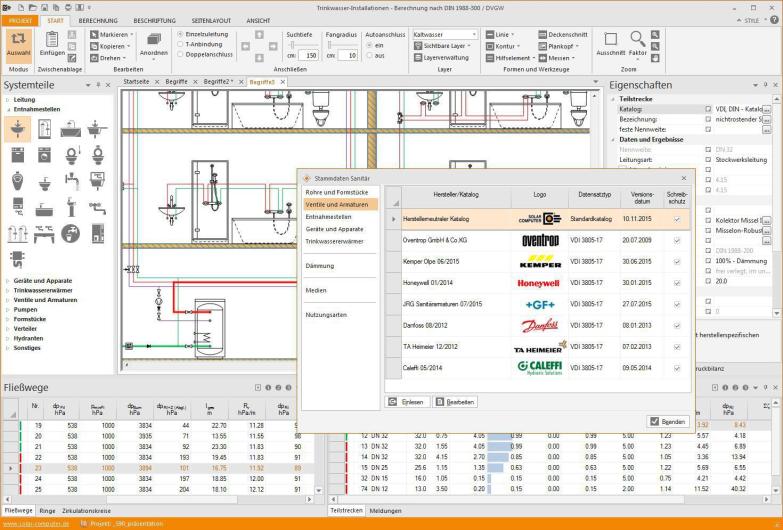Viewport: 783px width, 530px height.
Task: Pick the toilet fixture icon
Action: 71,155
